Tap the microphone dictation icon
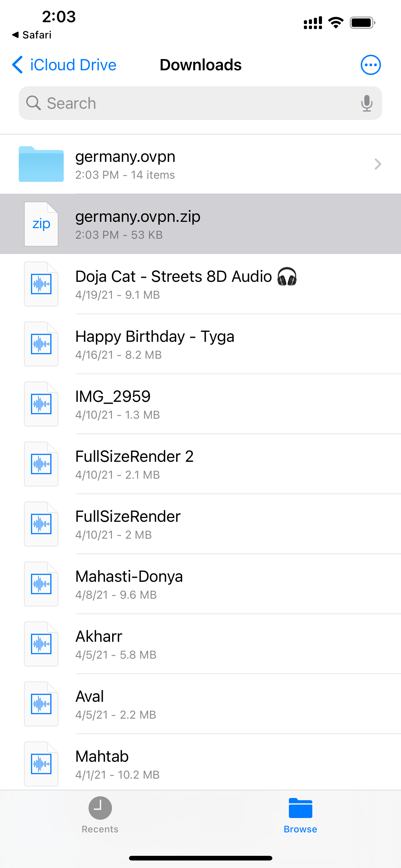The height and width of the screenshot is (868, 401). [366, 103]
